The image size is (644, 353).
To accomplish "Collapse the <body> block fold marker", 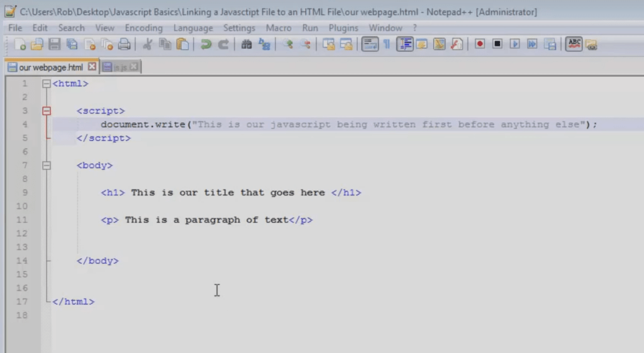I will point(47,165).
